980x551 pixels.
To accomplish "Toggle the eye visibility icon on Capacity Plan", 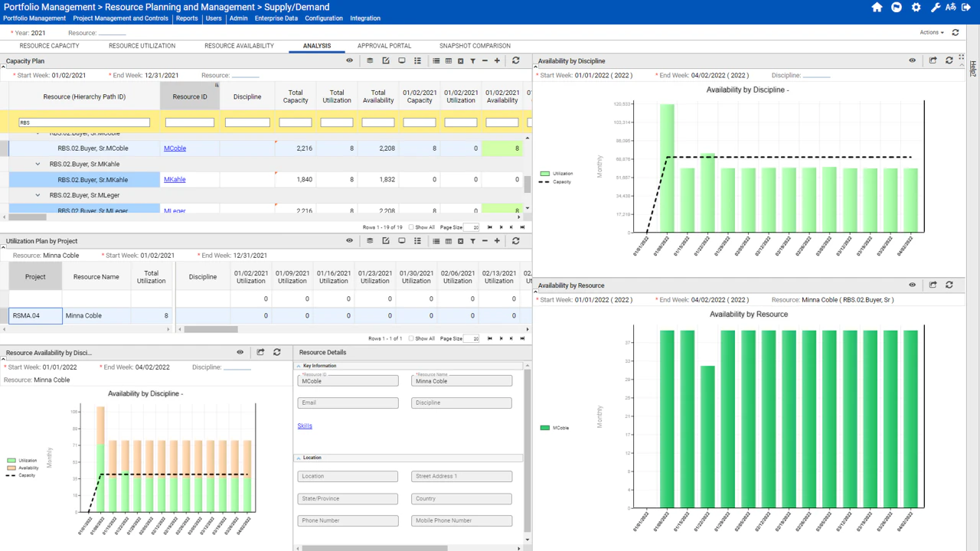I will 350,60.
